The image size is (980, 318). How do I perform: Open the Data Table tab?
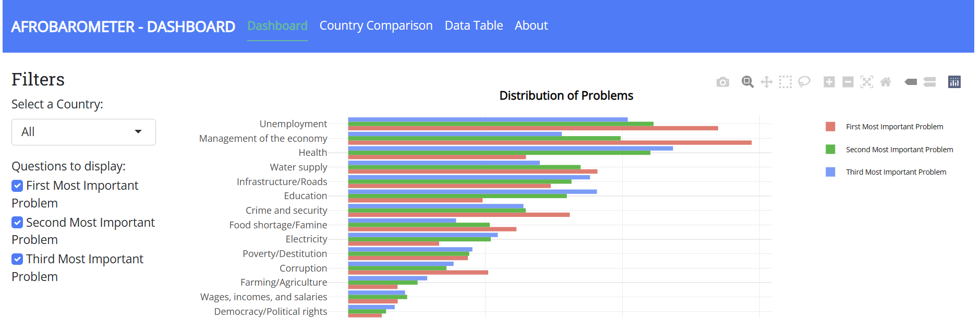point(474,26)
